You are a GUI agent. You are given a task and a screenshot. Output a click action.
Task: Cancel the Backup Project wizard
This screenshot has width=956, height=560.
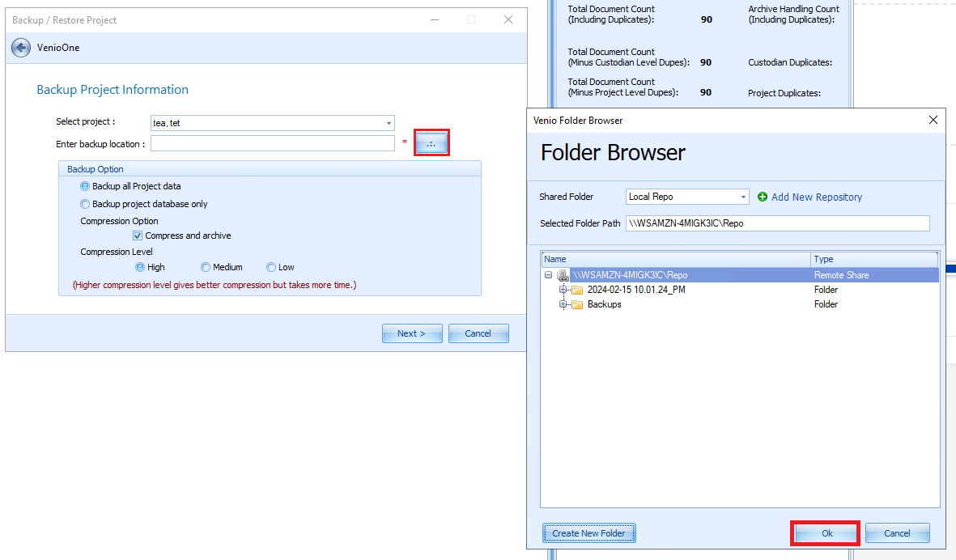click(478, 333)
